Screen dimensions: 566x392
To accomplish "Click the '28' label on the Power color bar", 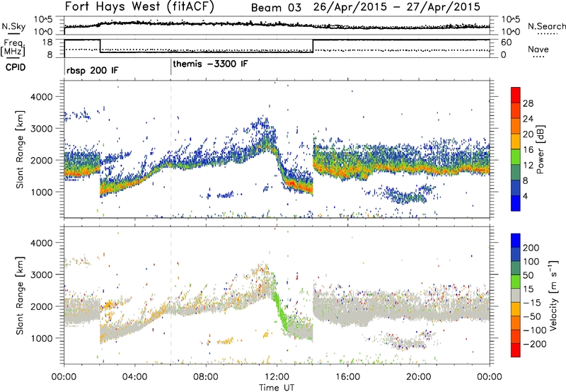I will point(528,103).
